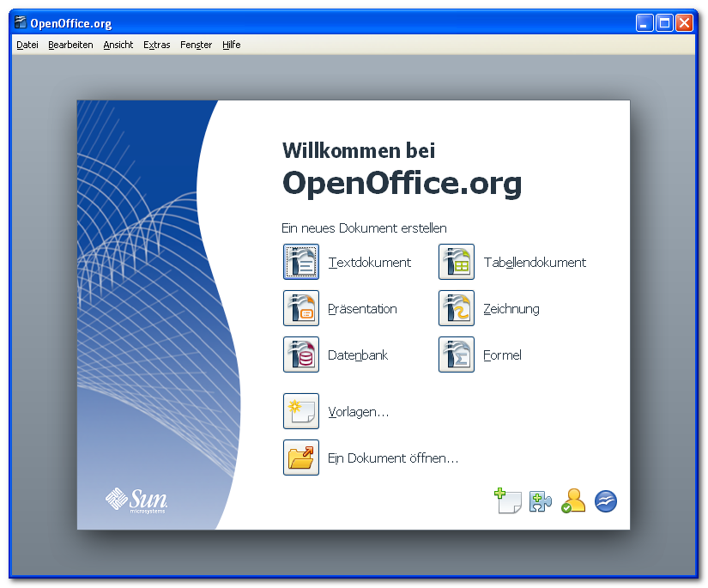The height and width of the screenshot is (588, 708).
Task: Click the OpenOffice.org title bar application icon
Action: point(21,22)
